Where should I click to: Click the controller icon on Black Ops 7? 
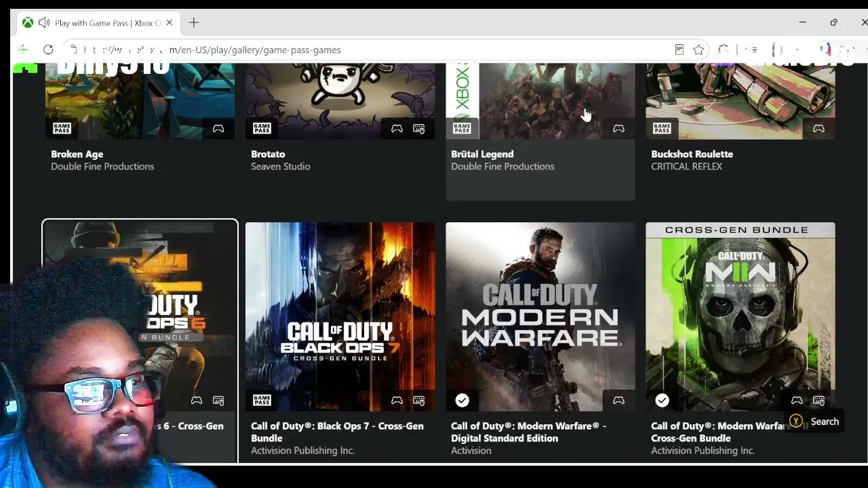(x=397, y=401)
